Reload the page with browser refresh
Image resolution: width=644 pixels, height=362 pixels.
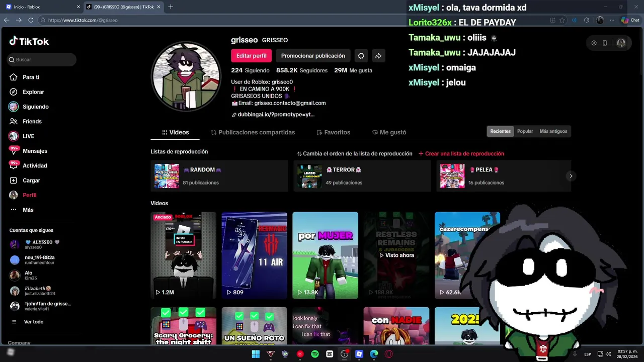tap(31, 20)
